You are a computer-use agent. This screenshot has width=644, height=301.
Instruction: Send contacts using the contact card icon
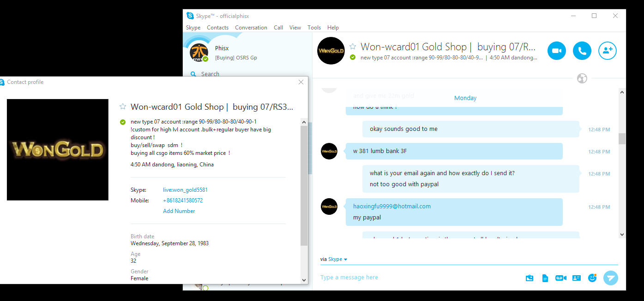click(x=577, y=278)
